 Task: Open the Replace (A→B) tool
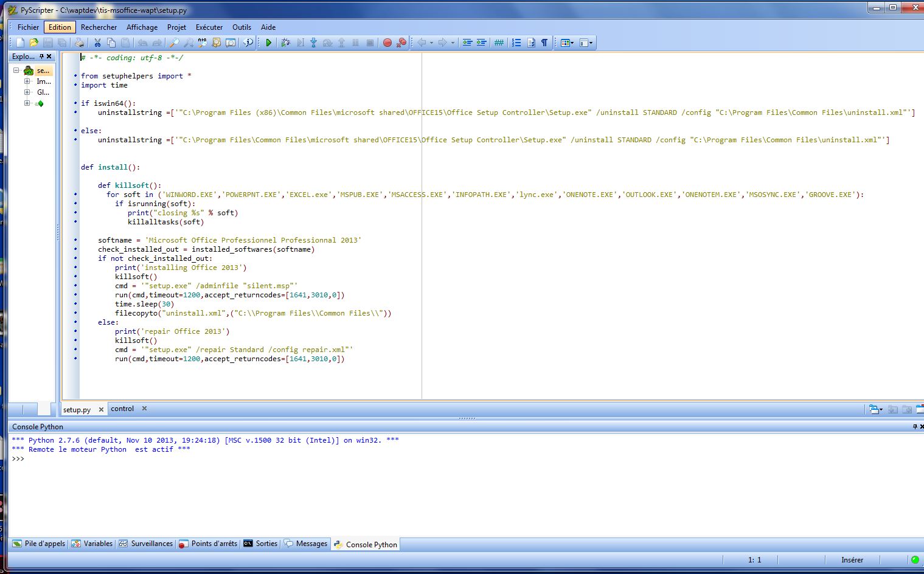click(202, 43)
